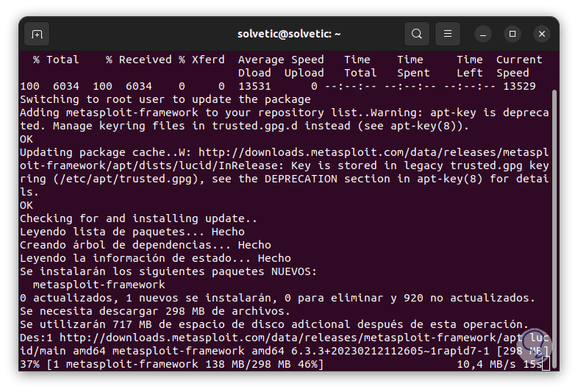
Task: Click the solvetic@solvetic window title
Action: coord(289,34)
